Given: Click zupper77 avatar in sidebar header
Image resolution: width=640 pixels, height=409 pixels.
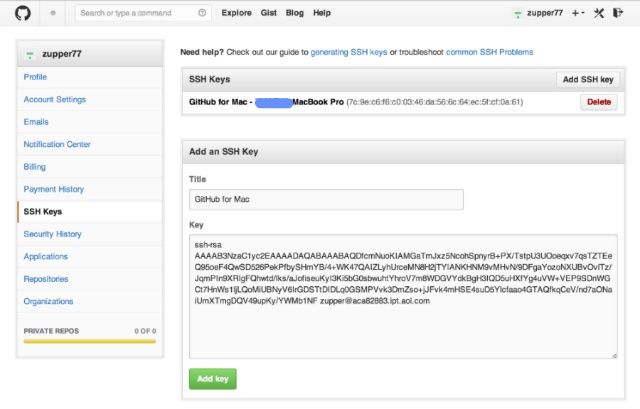Looking at the screenshot, I should point(30,54).
